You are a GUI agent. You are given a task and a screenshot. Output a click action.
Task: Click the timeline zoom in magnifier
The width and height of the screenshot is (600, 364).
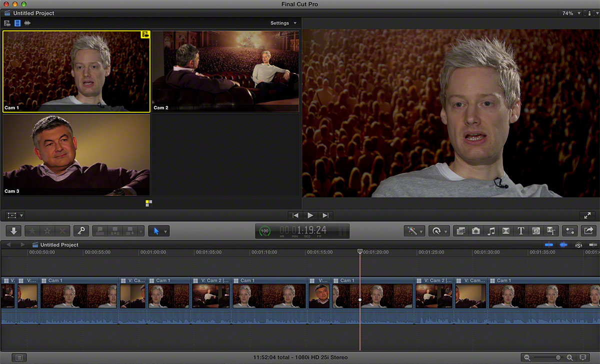click(569, 358)
